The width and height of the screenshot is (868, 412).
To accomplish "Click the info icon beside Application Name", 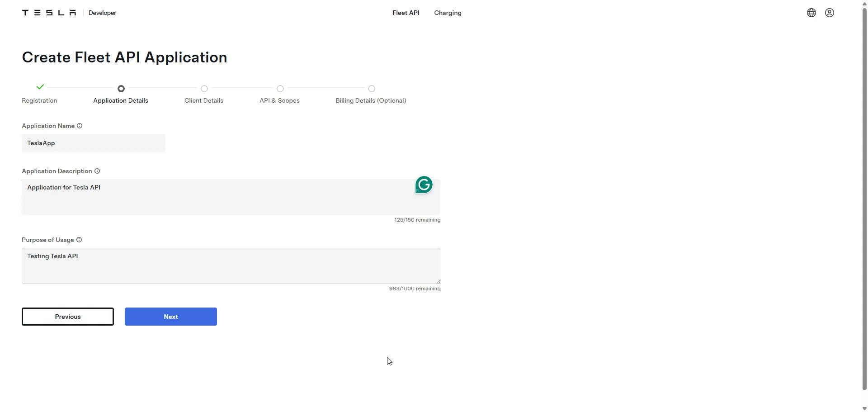I will (x=80, y=126).
